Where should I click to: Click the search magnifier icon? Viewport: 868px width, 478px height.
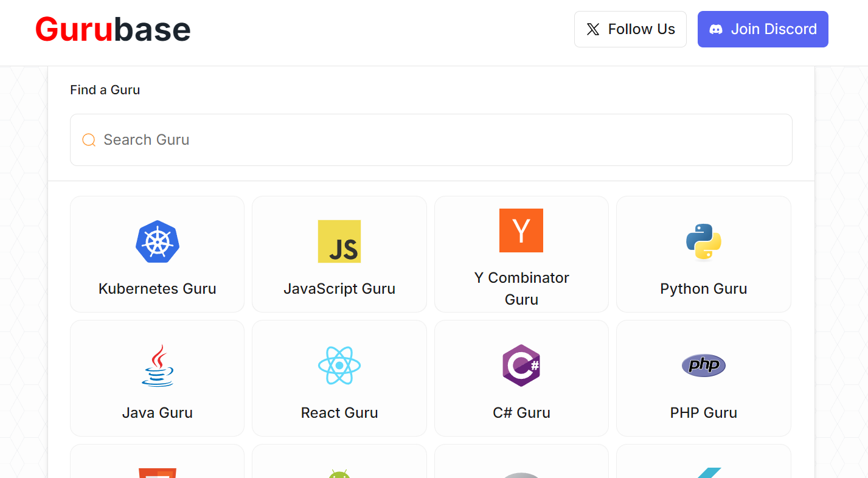tap(89, 139)
